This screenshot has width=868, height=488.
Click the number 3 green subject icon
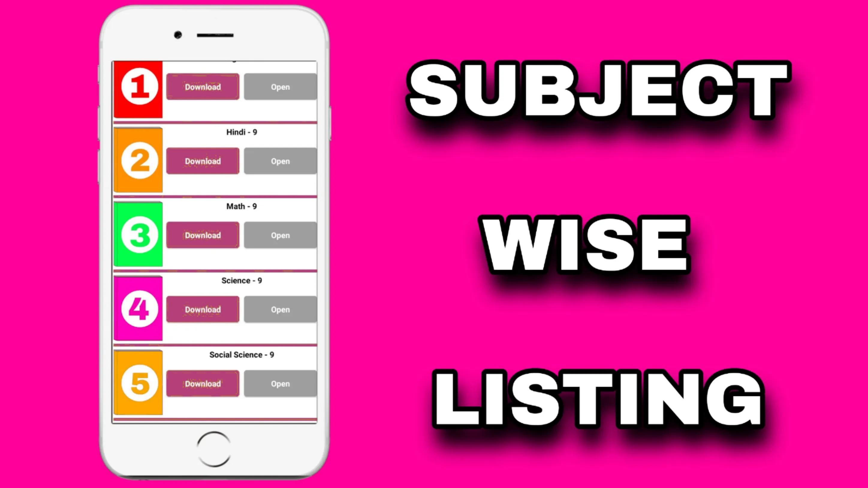click(139, 234)
